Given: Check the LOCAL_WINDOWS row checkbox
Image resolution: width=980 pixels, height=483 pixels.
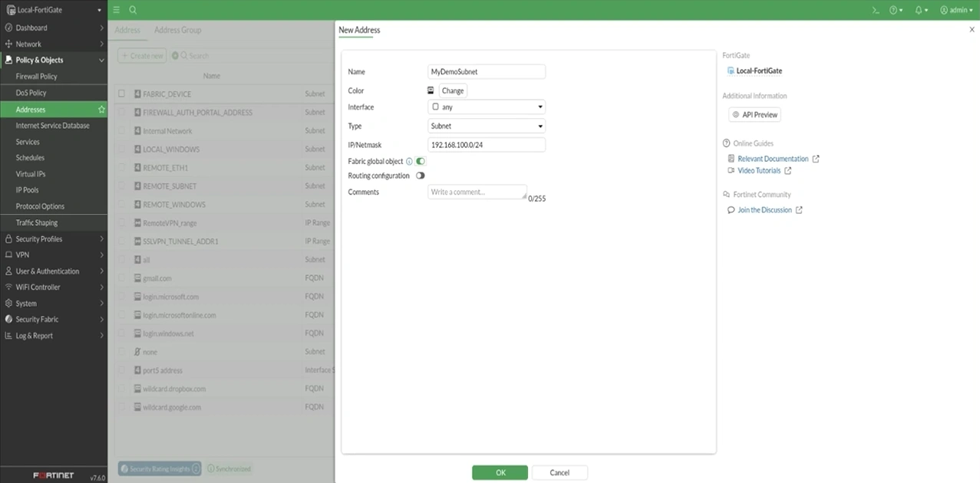Looking at the screenshot, I should click(121, 149).
